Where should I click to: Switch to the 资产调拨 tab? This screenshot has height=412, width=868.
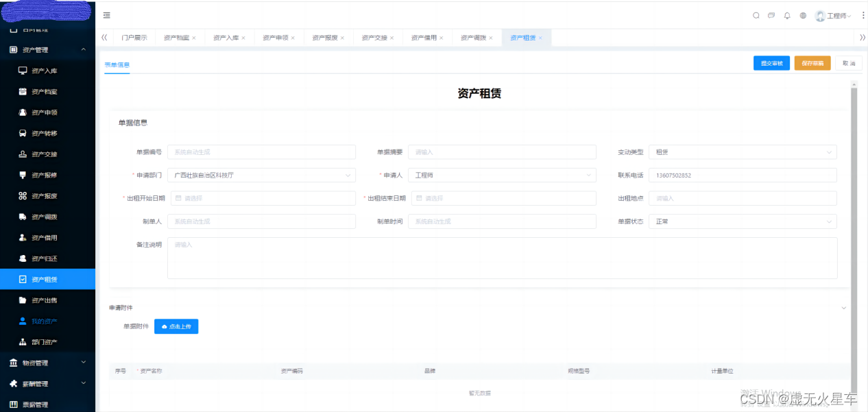[473, 38]
